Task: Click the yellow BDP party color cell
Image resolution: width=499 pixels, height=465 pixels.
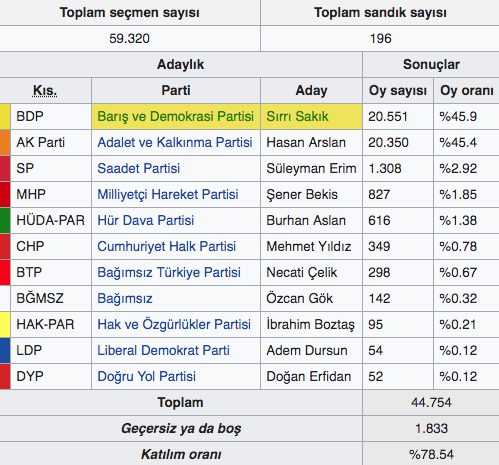Action: coord(5,117)
